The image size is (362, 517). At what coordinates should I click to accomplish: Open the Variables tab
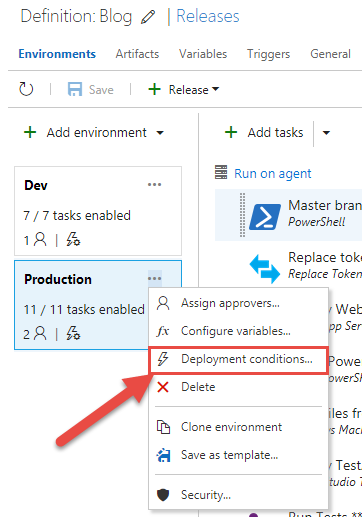[x=203, y=54]
